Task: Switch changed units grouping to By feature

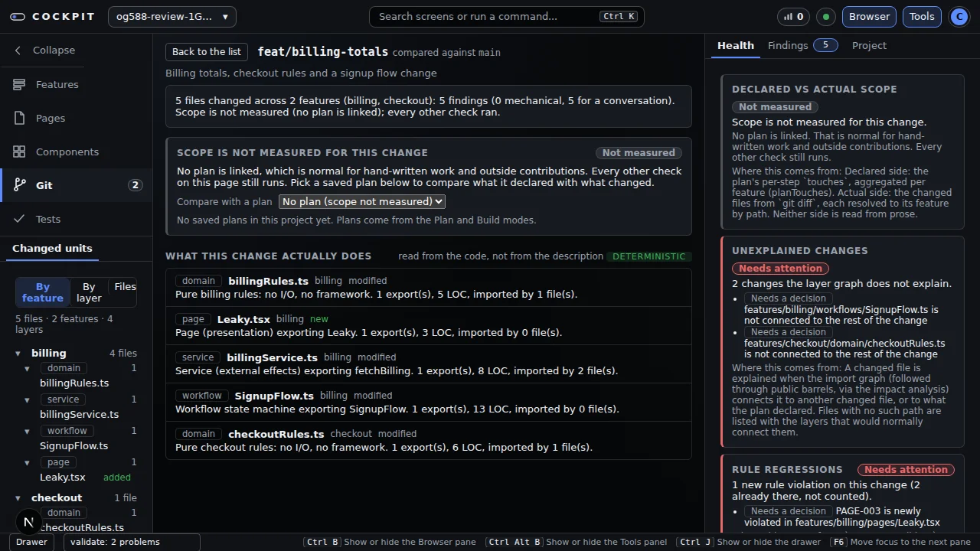Action: pyautogui.click(x=43, y=292)
